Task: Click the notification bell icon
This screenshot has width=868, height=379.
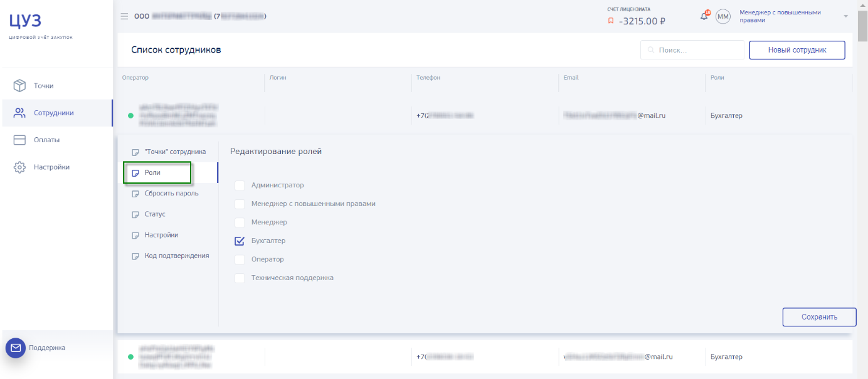Action: coord(704,16)
